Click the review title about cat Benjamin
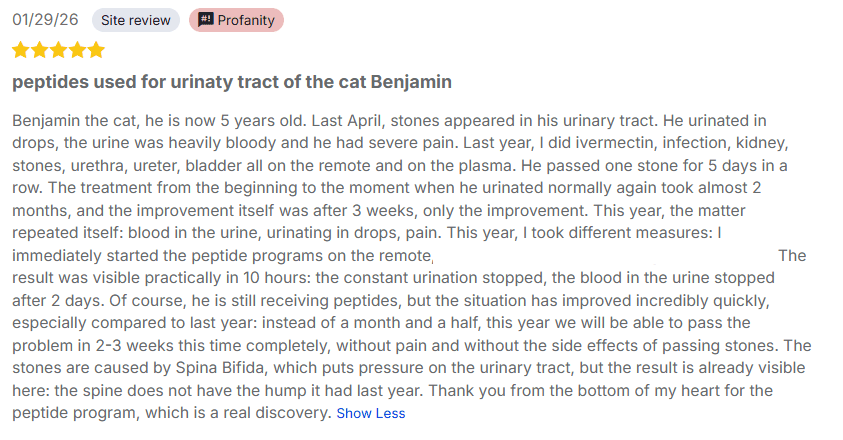Viewport: 843px width, 440px height. click(x=232, y=81)
